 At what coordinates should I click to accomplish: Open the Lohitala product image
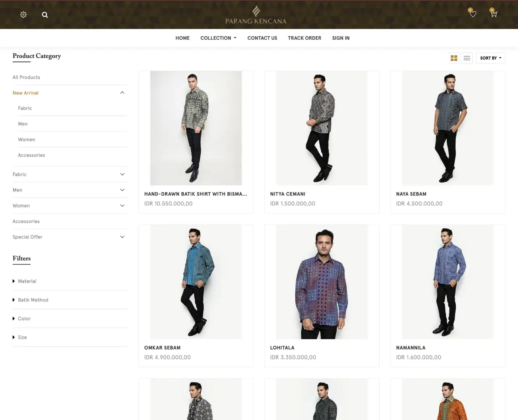(x=322, y=282)
